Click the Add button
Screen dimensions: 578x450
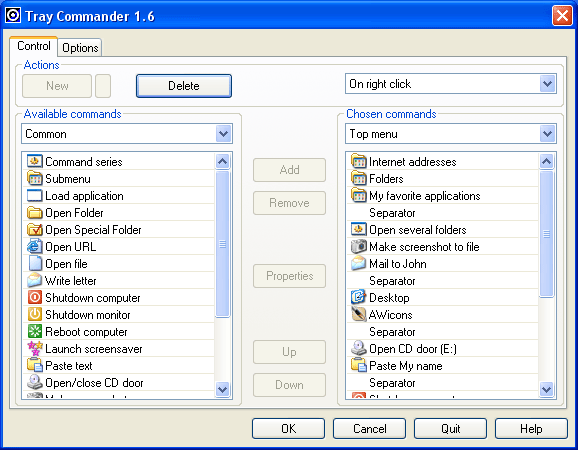coord(289,170)
